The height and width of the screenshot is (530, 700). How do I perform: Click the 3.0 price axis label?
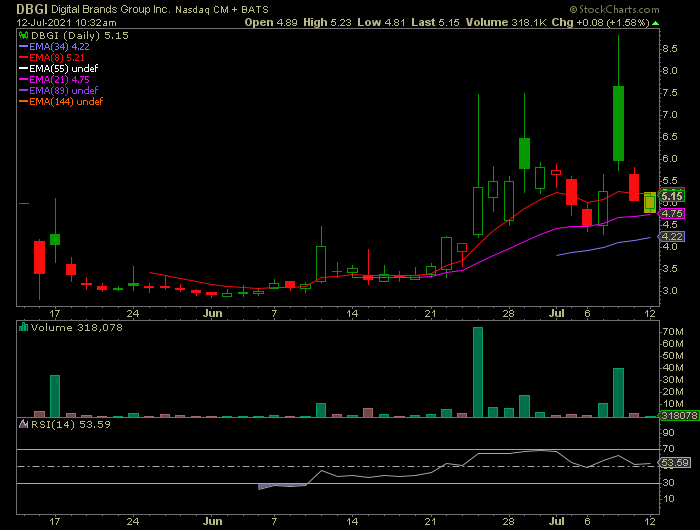pyautogui.click(x=669, y=291)
